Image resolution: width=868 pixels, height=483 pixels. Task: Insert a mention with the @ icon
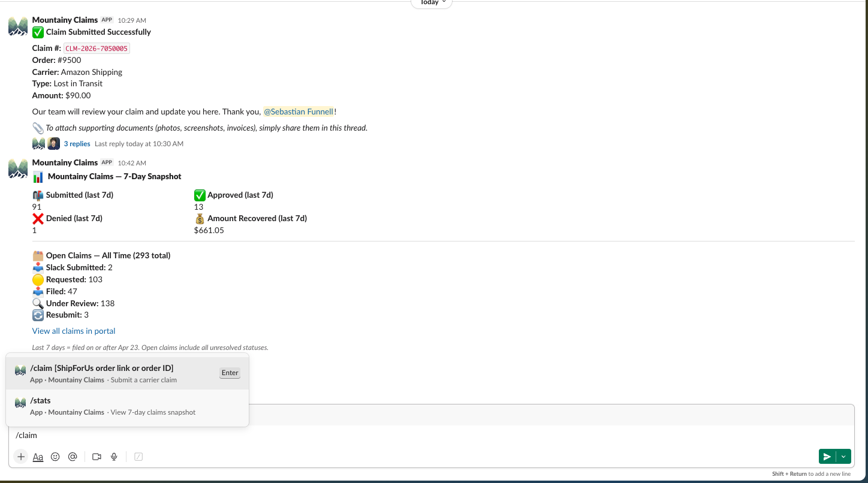tap(73, 457)
